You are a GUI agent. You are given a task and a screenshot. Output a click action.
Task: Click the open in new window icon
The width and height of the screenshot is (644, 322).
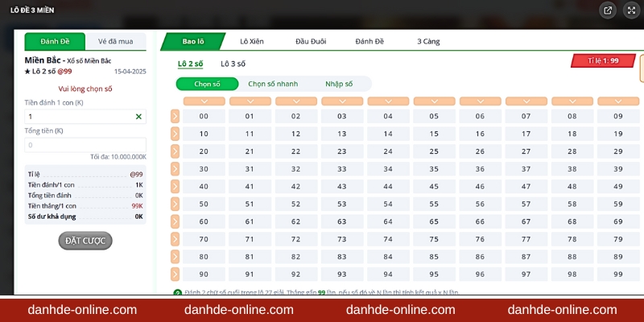click(608, 10)
